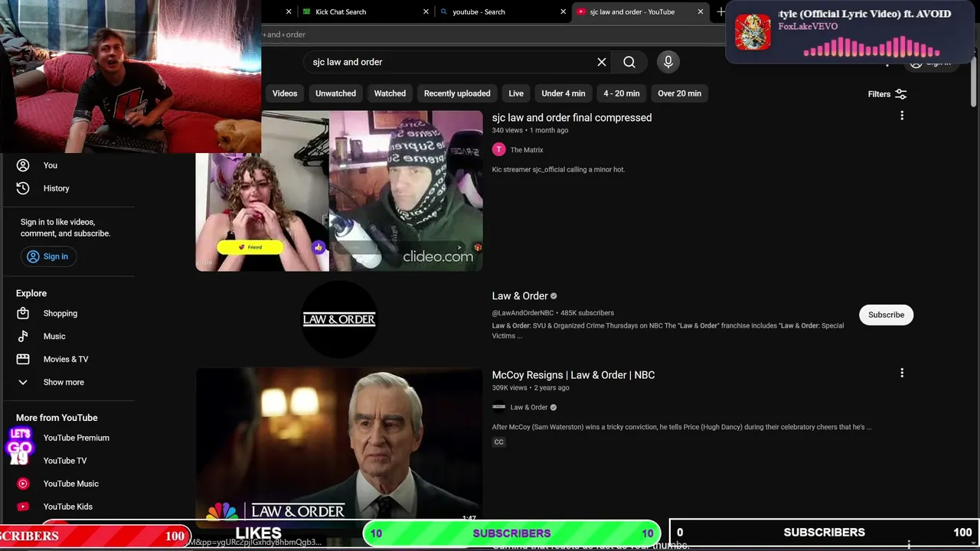Screen dimensions: 980x551
Task: Click the magnifier search button
Action: point(629,62)
